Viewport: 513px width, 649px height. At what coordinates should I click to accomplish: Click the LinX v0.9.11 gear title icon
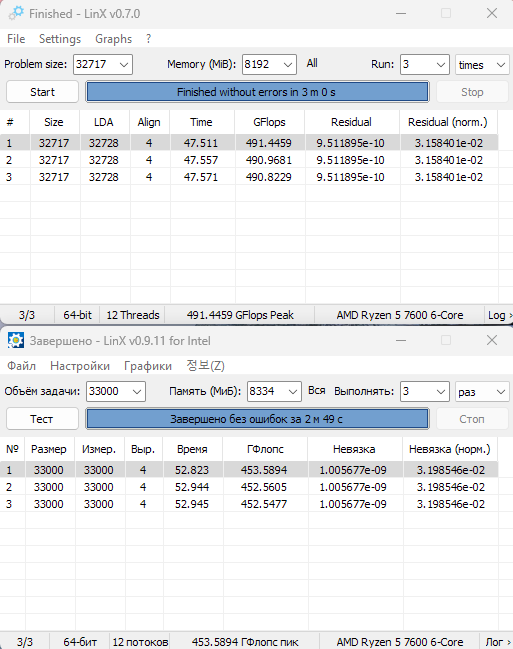point(16,340)
